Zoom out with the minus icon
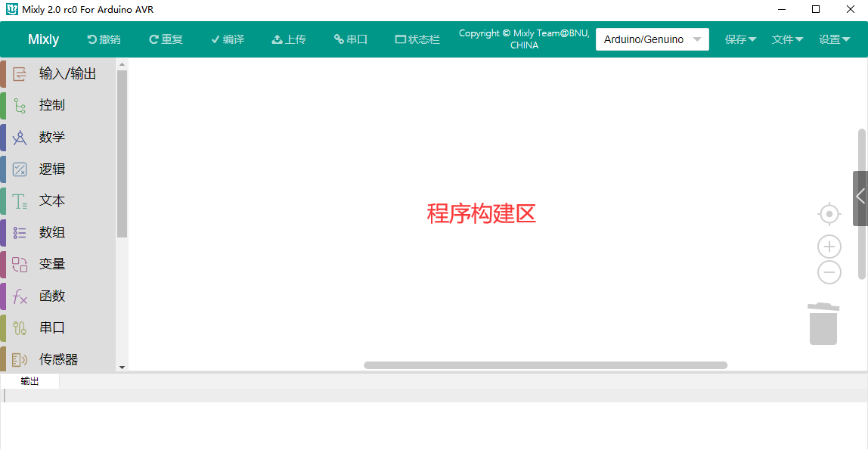Viewport: 868px width, 450px height. [829, 272]
